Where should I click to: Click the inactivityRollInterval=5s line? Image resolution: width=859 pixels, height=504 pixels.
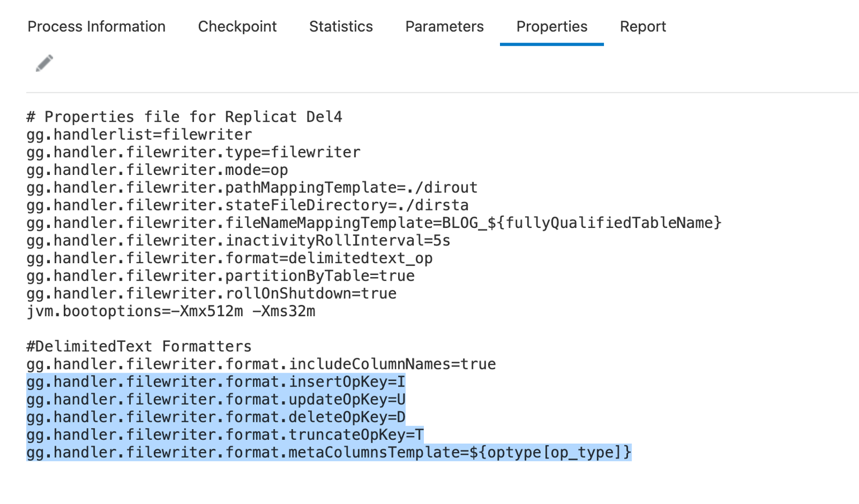pyautogui.click(x=238, y=241)
